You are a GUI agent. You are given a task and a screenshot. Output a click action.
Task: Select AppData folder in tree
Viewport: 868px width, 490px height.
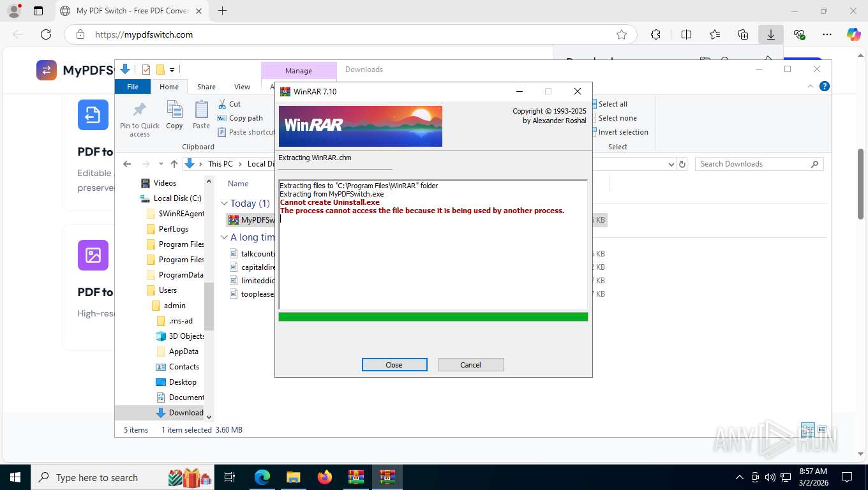click(177, 352)
